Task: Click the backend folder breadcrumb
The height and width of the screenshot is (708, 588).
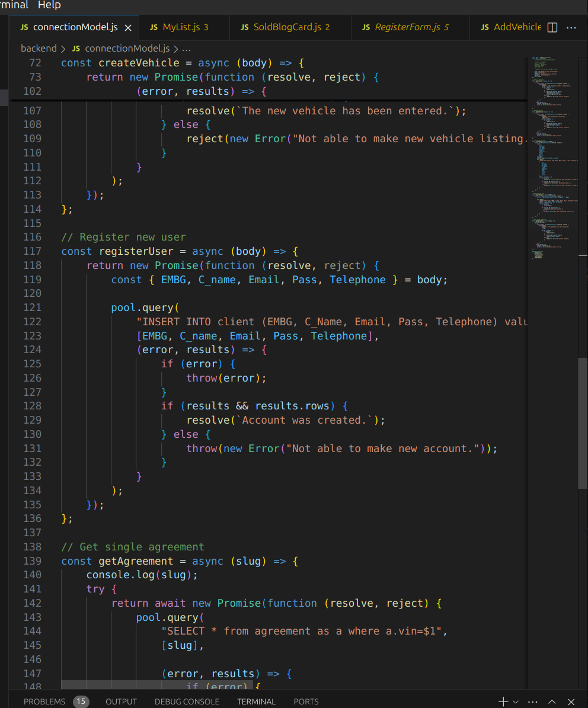Action: pos(39,49)
